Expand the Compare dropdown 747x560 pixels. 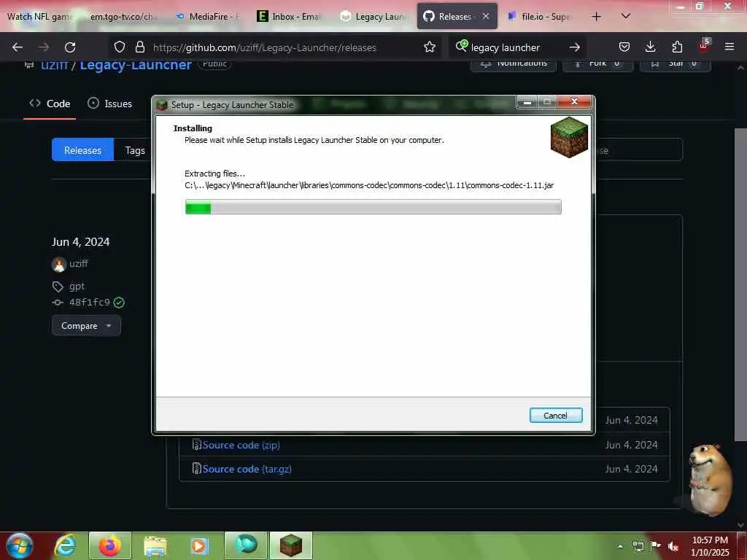point(86,326)
